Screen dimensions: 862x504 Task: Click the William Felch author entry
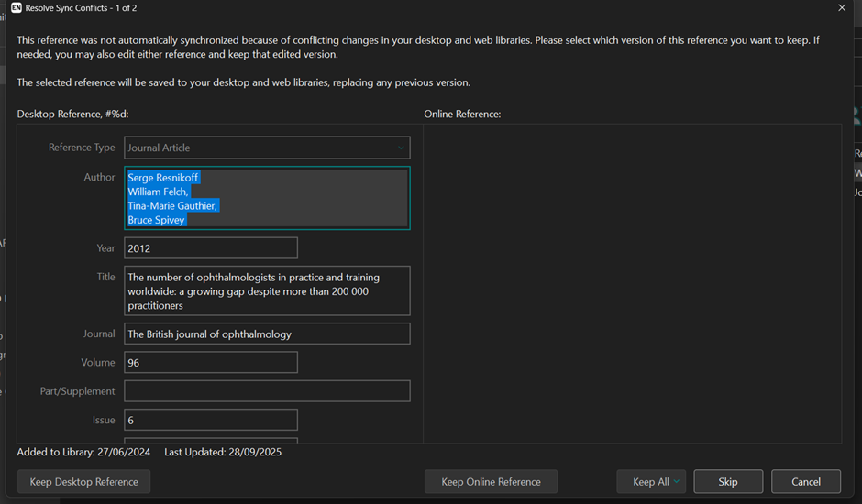(x=158, y=192)
